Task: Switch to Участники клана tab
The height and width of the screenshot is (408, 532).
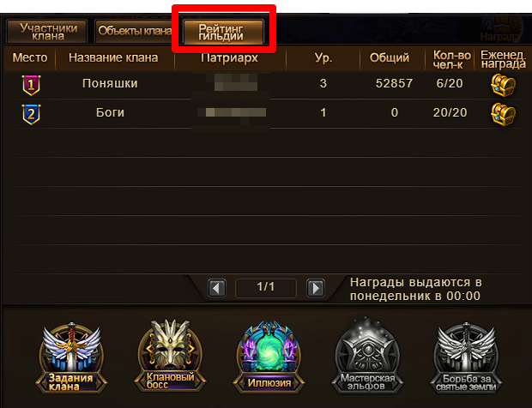Action: pos(47,31)
